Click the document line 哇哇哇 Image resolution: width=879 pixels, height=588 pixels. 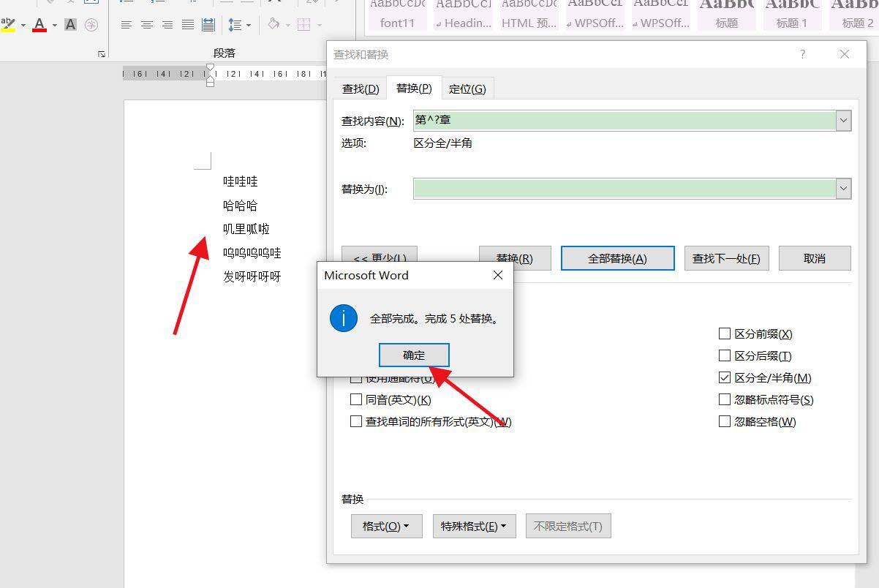241,181
